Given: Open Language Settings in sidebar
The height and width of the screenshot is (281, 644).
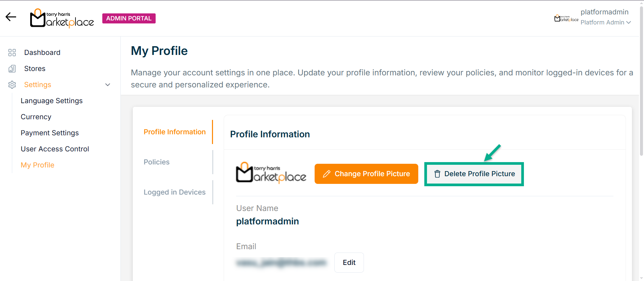Looking at the screenshot, I should (x=52, y=101).
